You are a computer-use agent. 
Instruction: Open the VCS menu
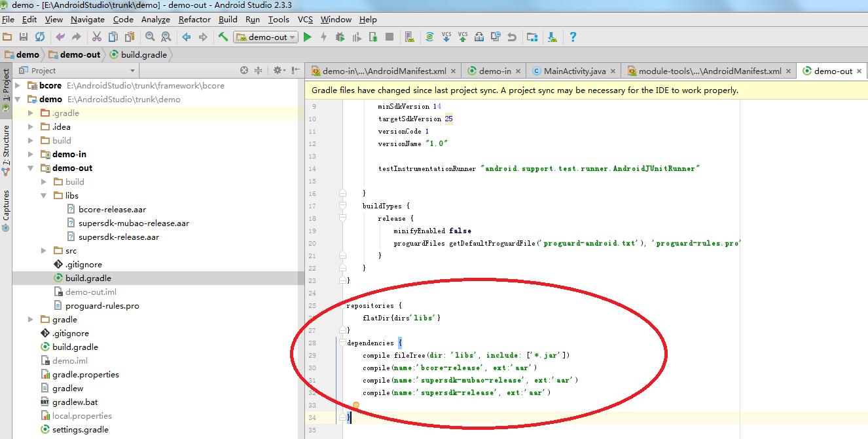point(305,20)
